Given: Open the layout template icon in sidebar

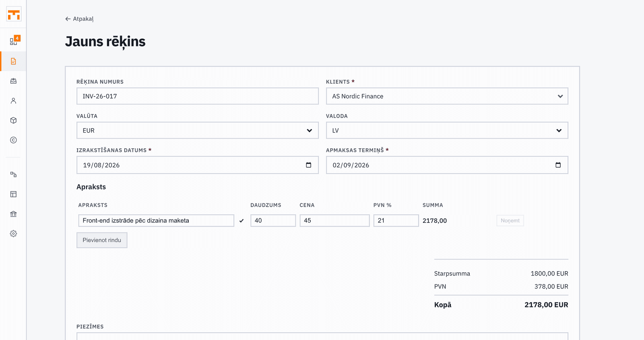Looking at the screenshot, I should click(13, 194).
